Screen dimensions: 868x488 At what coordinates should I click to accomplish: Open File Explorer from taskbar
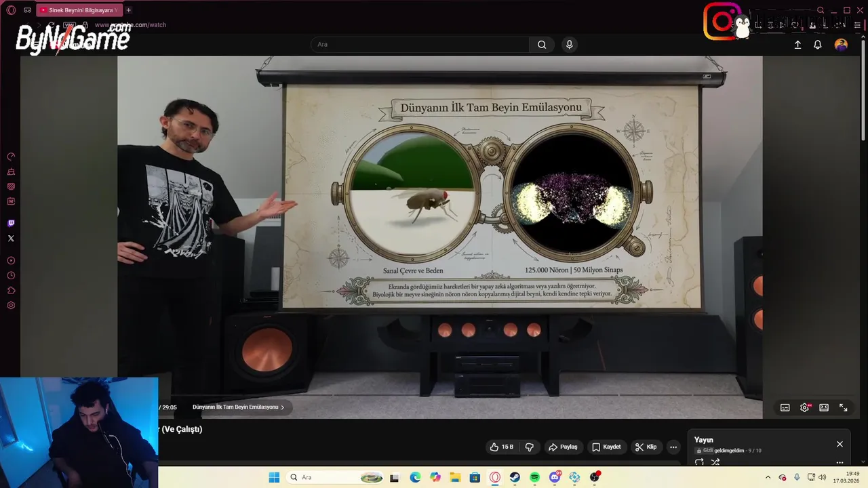coord(455,477)
